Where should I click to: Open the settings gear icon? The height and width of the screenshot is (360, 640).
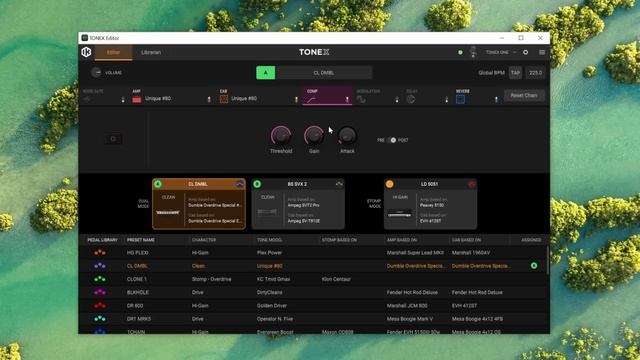point(525,52)
